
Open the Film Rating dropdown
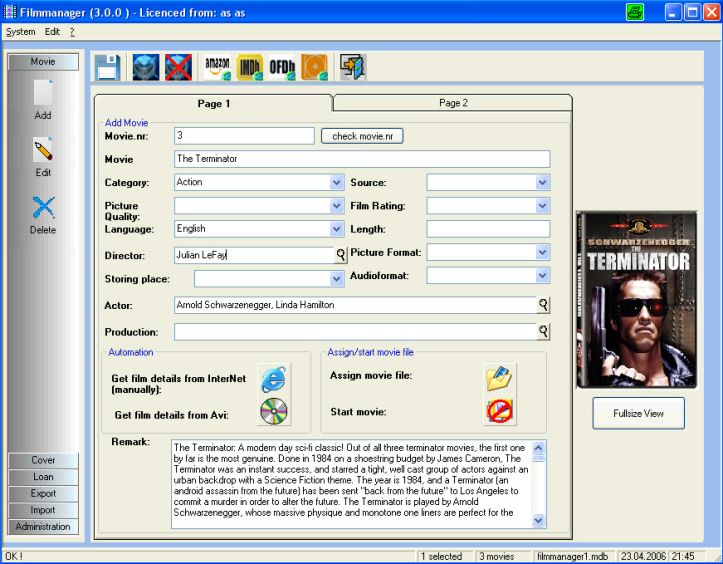tap(542, 206)
